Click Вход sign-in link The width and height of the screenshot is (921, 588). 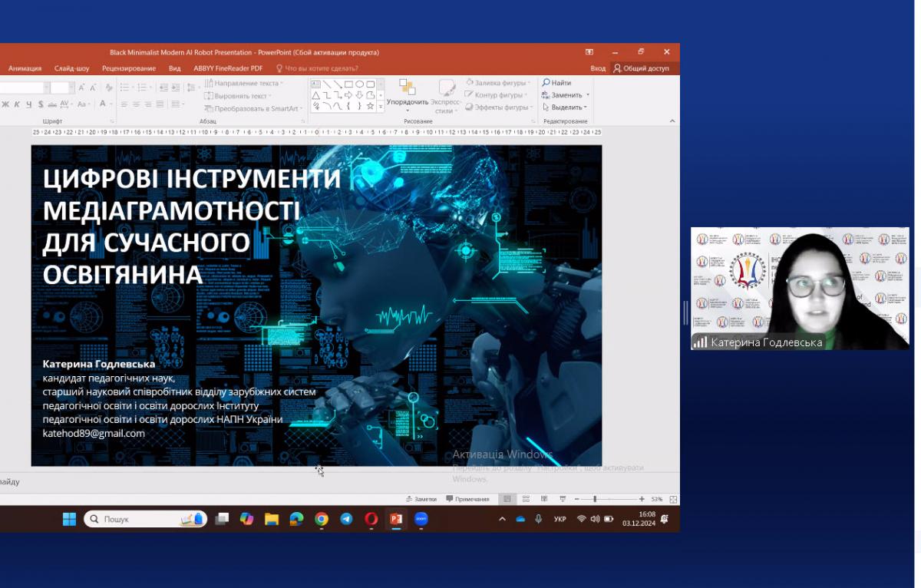[598, 68]
